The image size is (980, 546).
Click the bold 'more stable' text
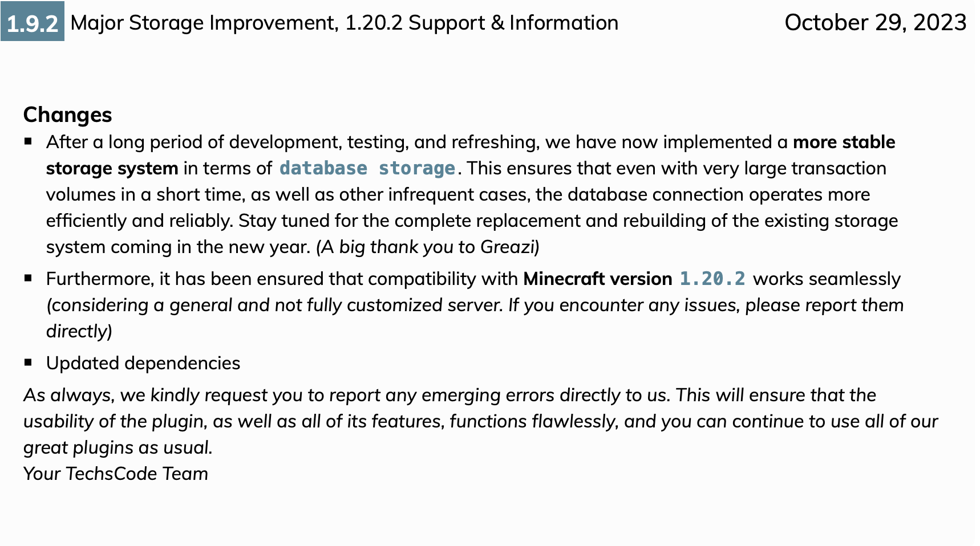coord(844,142)
